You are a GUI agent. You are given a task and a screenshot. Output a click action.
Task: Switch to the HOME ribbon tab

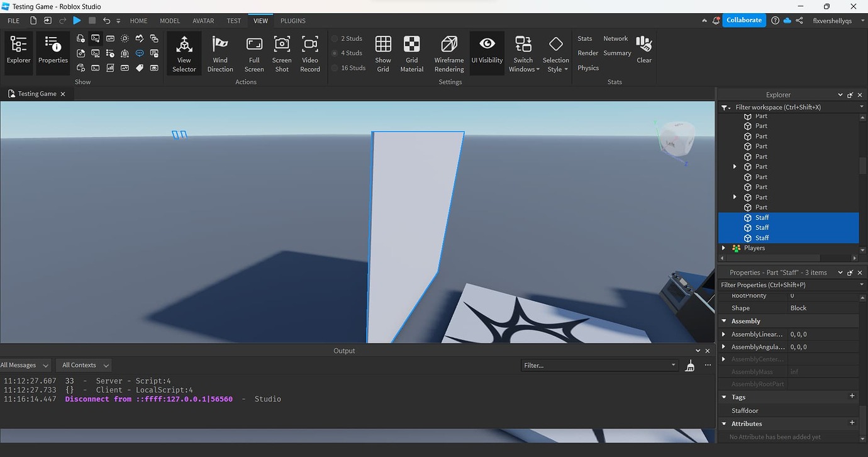(x=138, y=21)
